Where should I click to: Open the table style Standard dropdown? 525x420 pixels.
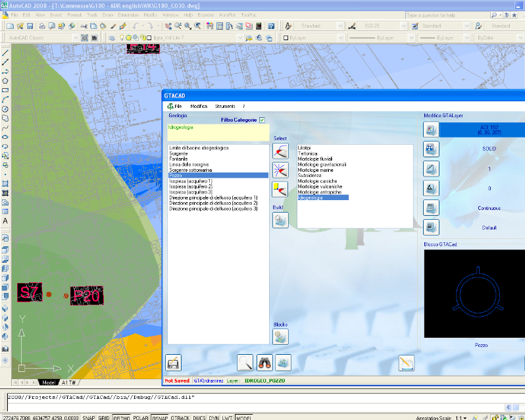point(466,26)
